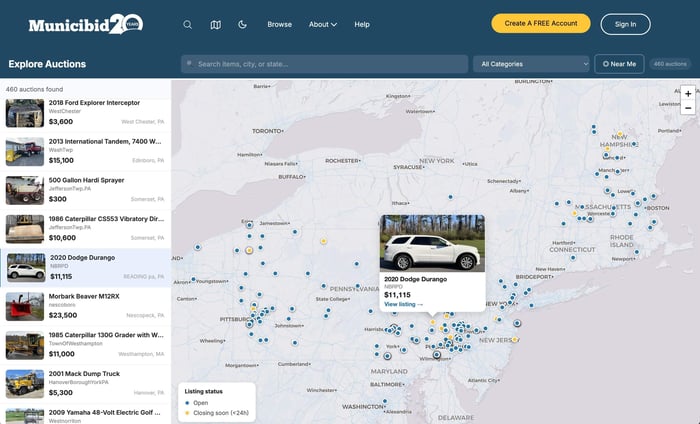This screenshot has height=424, width=700.
Task: Click the Caterpillar CS553 thumbnail image
Action: pyautogui.click(x=25, y=229)
